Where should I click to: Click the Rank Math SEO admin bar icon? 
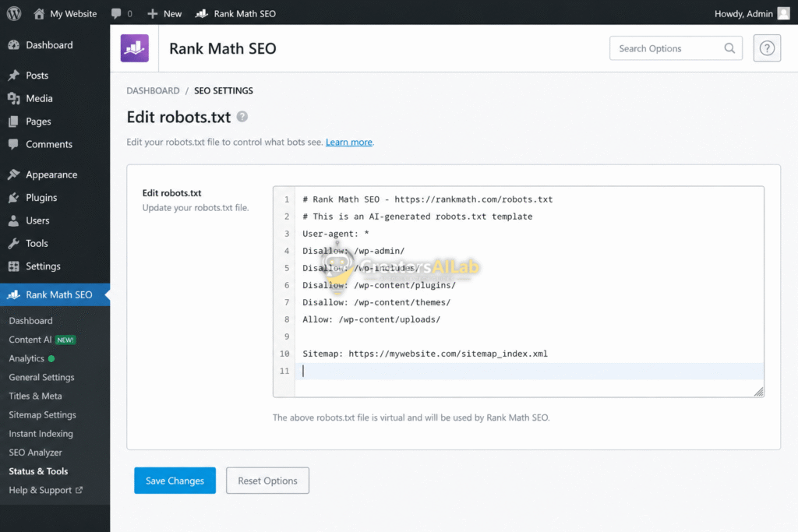pos(202,14)
